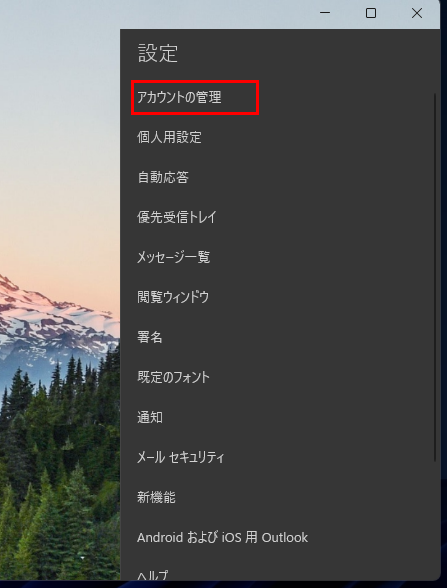Open メッセージ一覧 settings
This screenshot has height=588, width=447.
pos(173,257)
